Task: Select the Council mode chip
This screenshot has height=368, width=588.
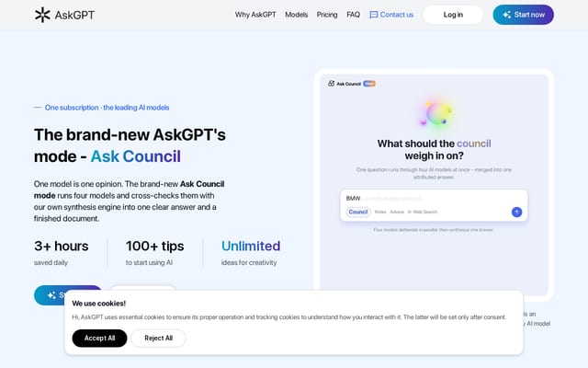Action: 358,213
